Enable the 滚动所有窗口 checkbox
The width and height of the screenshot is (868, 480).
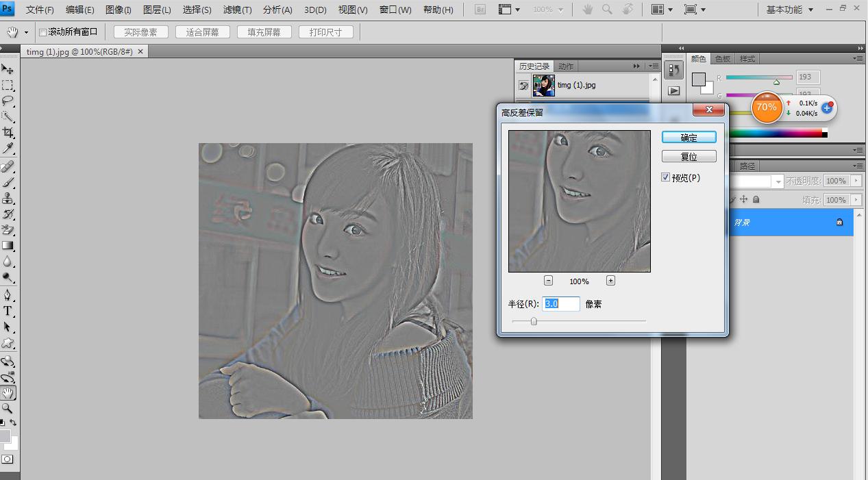[x=42, y=32]
